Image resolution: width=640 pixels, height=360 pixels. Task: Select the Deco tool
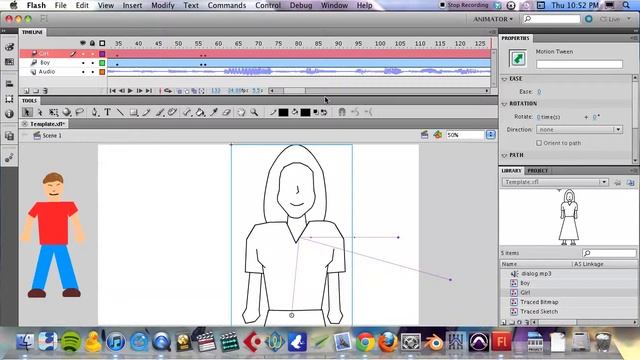[172, 112]
